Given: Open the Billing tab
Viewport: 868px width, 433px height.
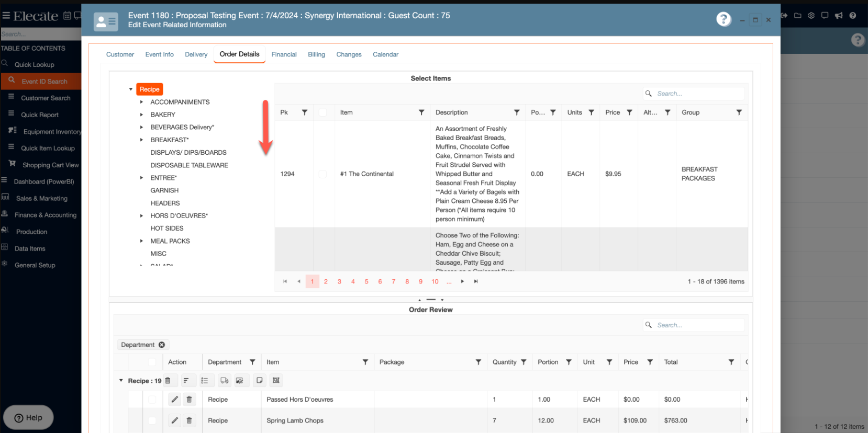Looking at the screenshot, I should [x=316, y=54].
